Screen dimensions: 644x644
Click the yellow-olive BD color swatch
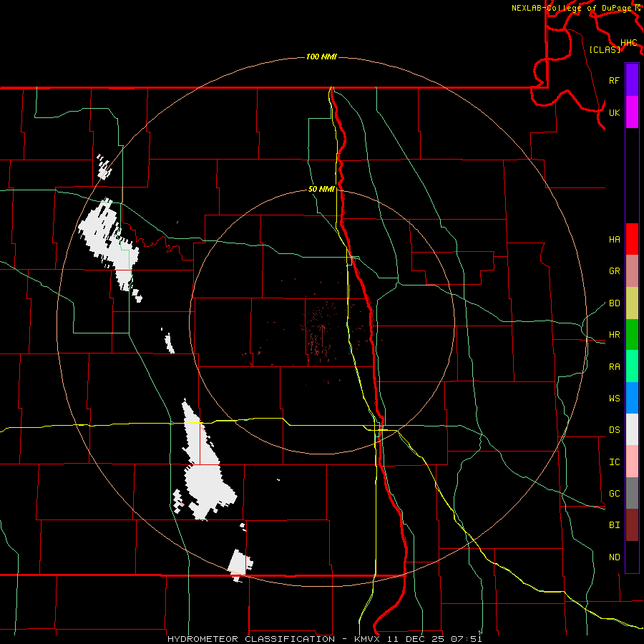(632, 303)
